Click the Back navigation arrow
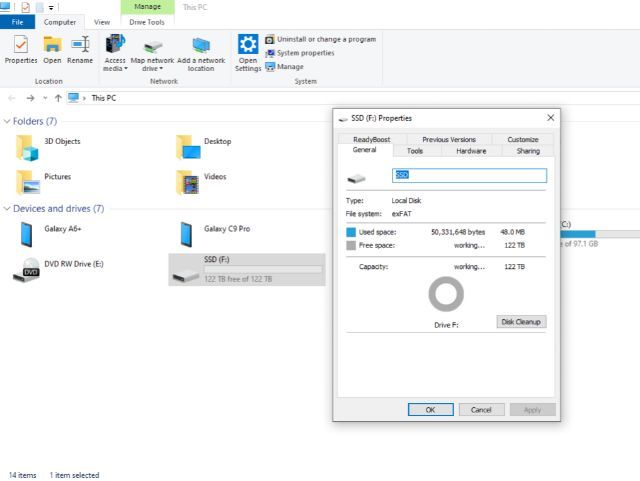This screenshot has height=481, width=640. pos(12,98)
